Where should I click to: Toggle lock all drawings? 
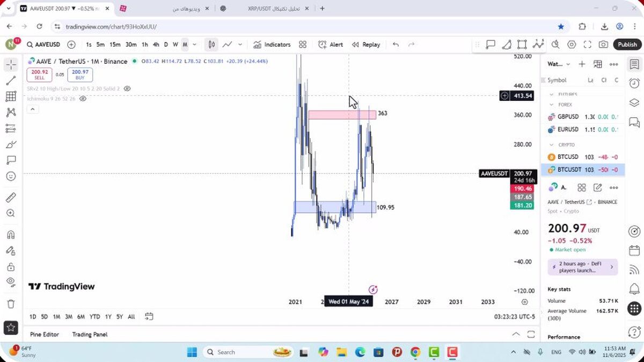pos(11,267)
